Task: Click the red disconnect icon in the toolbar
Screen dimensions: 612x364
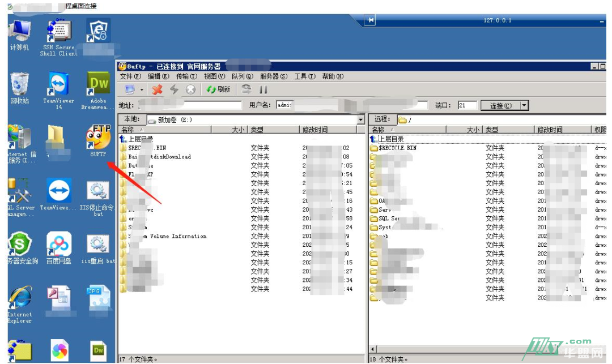Action: tap(157, 89)
